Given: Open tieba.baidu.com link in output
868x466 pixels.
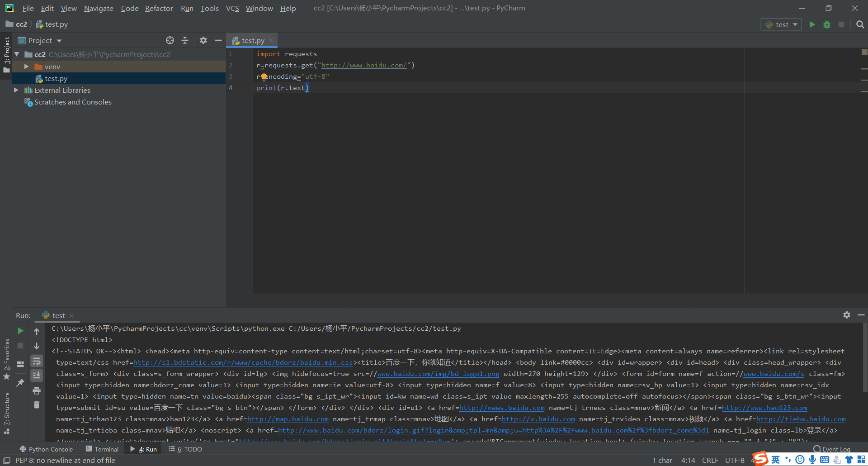Looking at the screenshot, I should pos(801,419).
